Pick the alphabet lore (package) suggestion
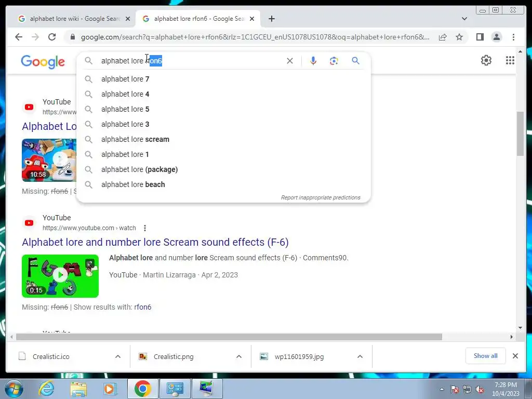 tap(223, 169)
